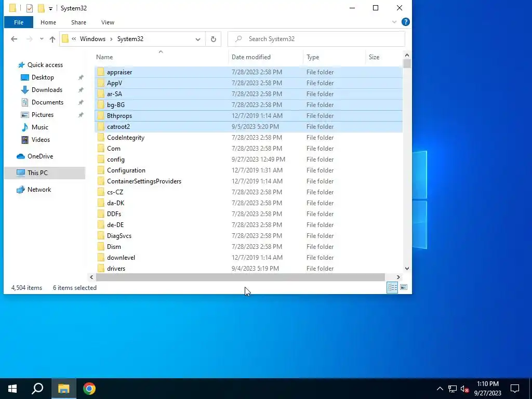Screen dimensions: 532x399
Task: Click the pin icon next to Desktop
Action: [x=81, y=78]
